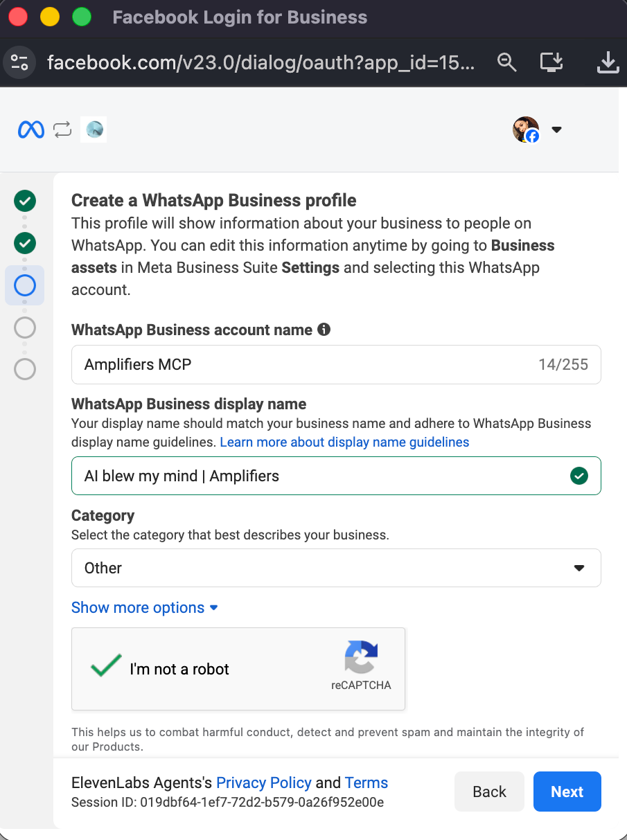Click the Back button

click(x=489, y=792)
